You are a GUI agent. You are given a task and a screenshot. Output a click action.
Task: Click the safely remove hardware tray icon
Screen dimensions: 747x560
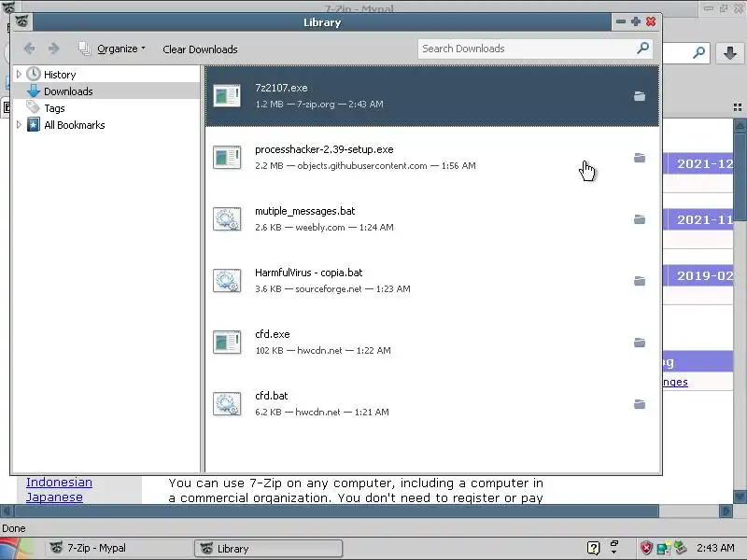point(680,548)
